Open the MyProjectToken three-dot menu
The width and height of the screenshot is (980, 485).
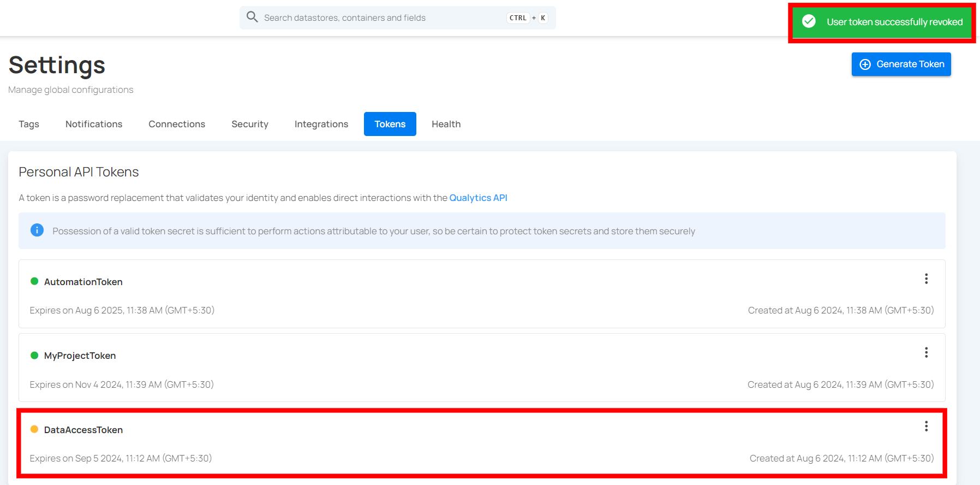point(926,353)
